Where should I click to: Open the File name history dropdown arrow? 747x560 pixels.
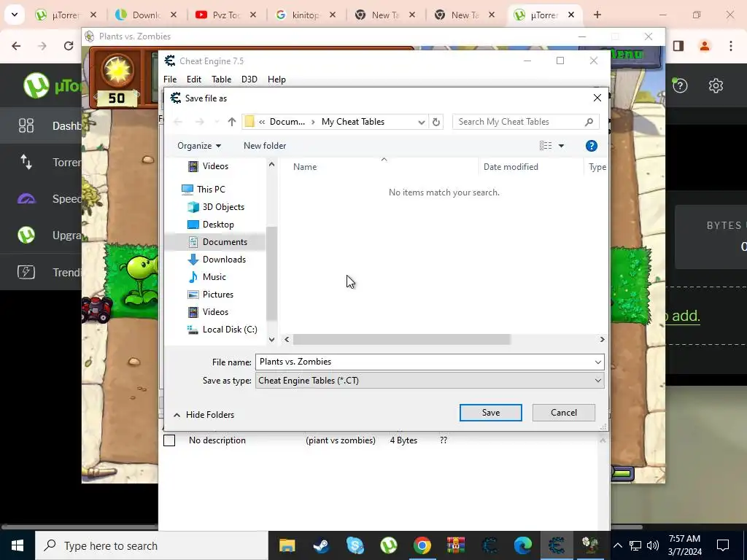598,362
